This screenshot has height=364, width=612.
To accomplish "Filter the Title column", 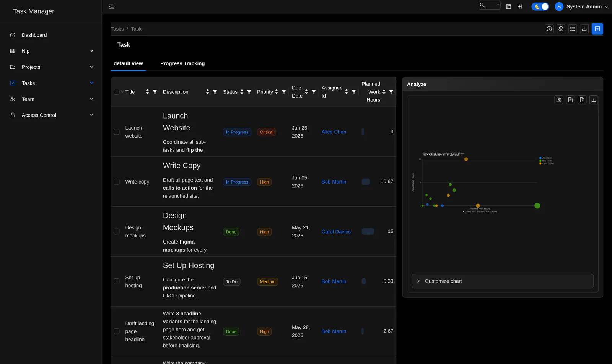I will coord(155,92).
